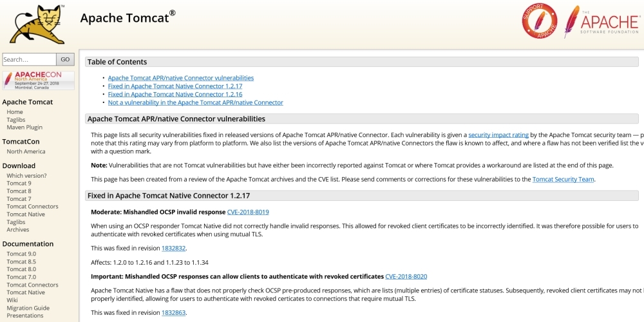The height and width of the screenshot is (322, 644).
Task: Open Tomcat 9 download link
Action: [19, 183]
